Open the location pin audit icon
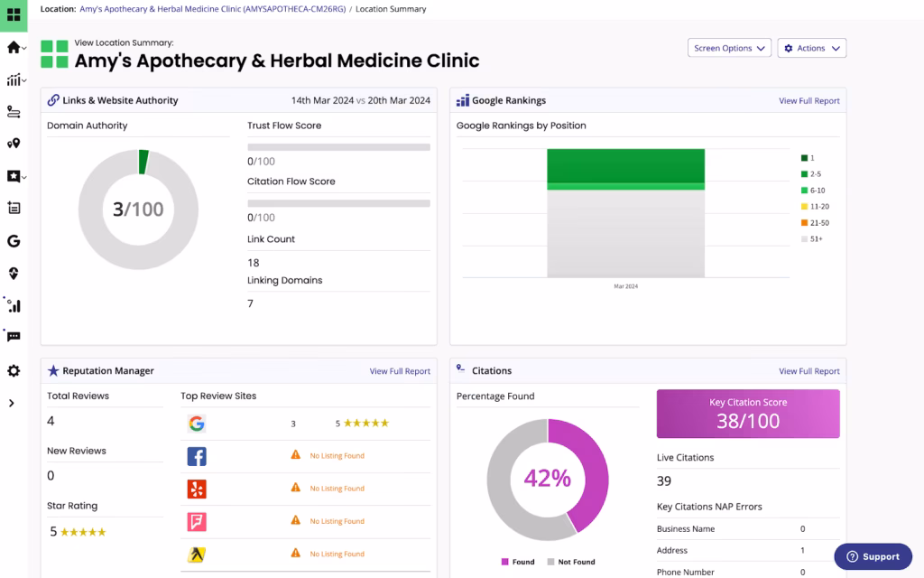The width and height of the screenshot is (924, 578). point(14,273)
